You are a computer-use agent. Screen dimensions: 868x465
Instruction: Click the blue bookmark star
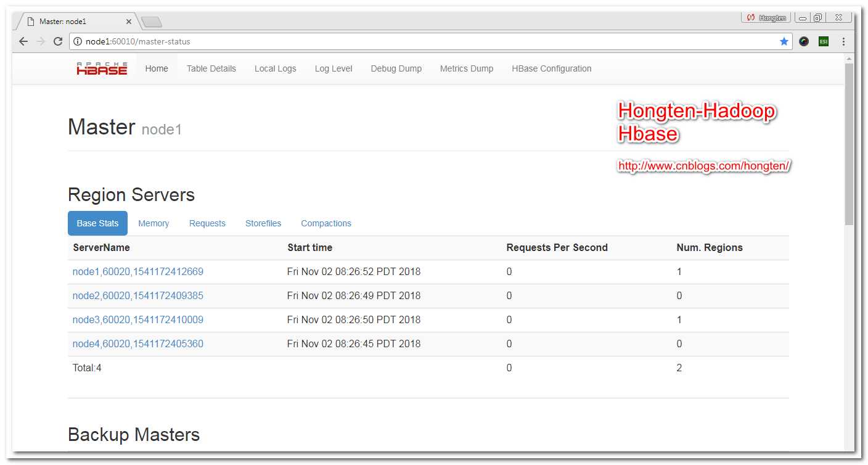[x=784, y=41]
